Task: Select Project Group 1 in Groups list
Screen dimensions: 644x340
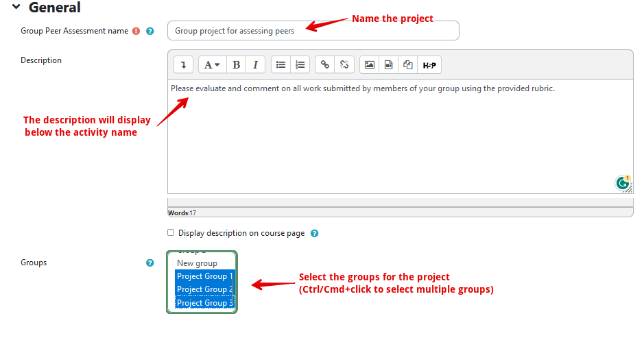Action: [204, 276]
